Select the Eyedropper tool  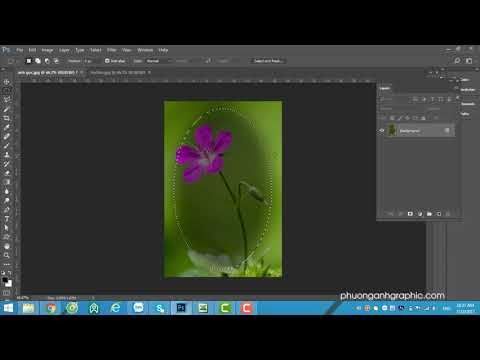click(x=7, y=127)
